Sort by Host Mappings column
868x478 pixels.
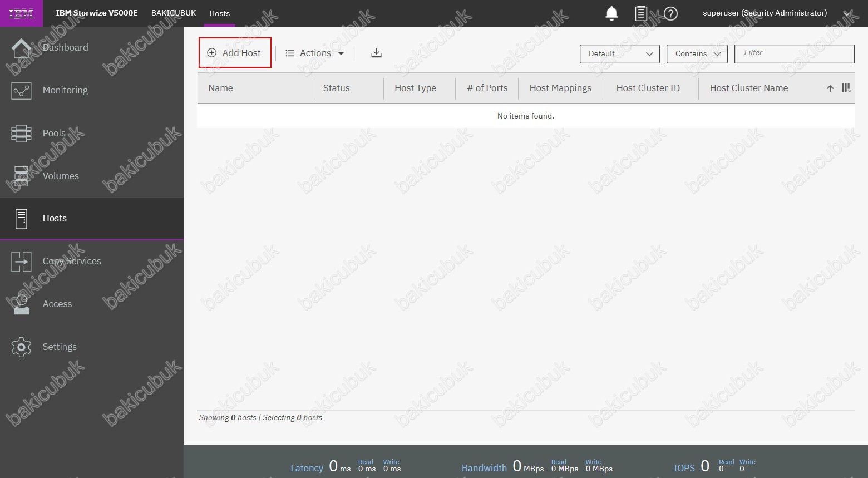560,88
